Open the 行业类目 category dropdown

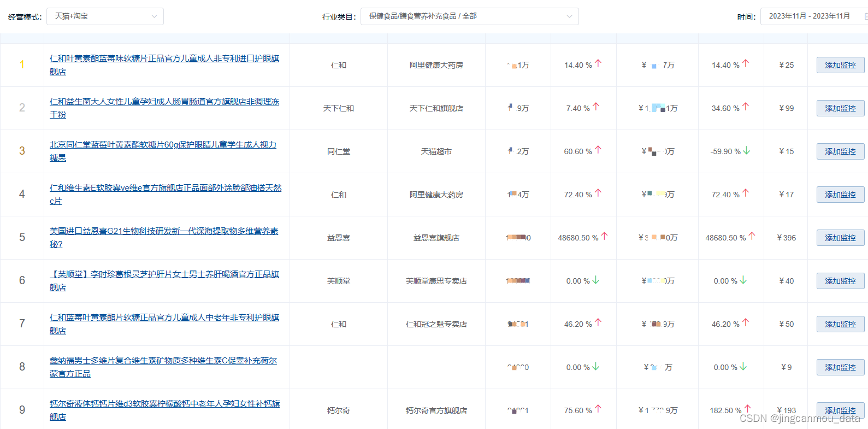coord(469,16)
